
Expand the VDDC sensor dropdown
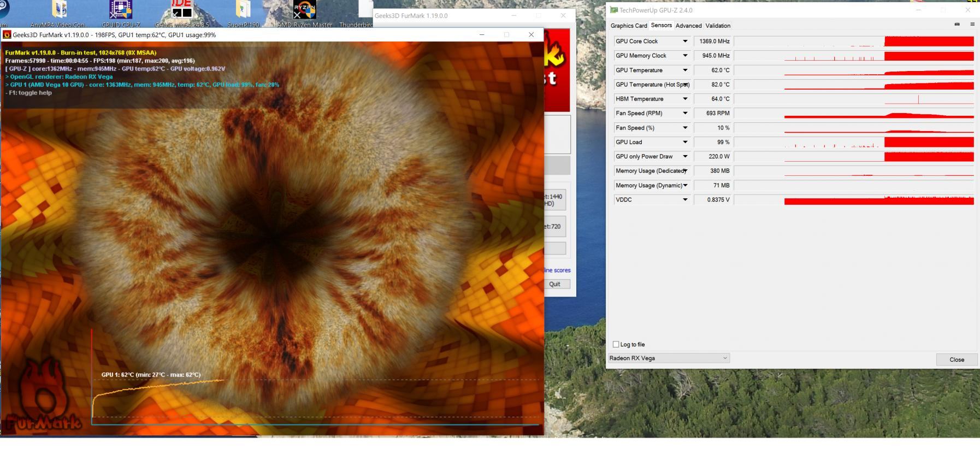[685, 199]
